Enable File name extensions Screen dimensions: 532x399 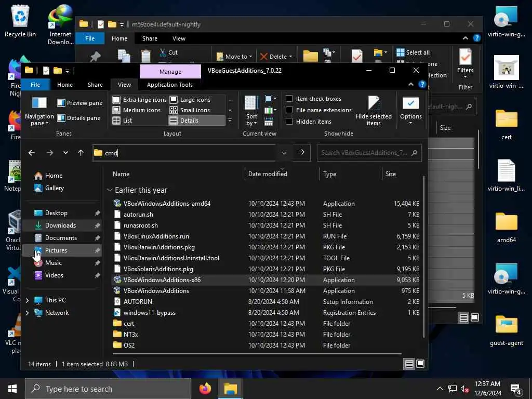click(x=289, y=110)
